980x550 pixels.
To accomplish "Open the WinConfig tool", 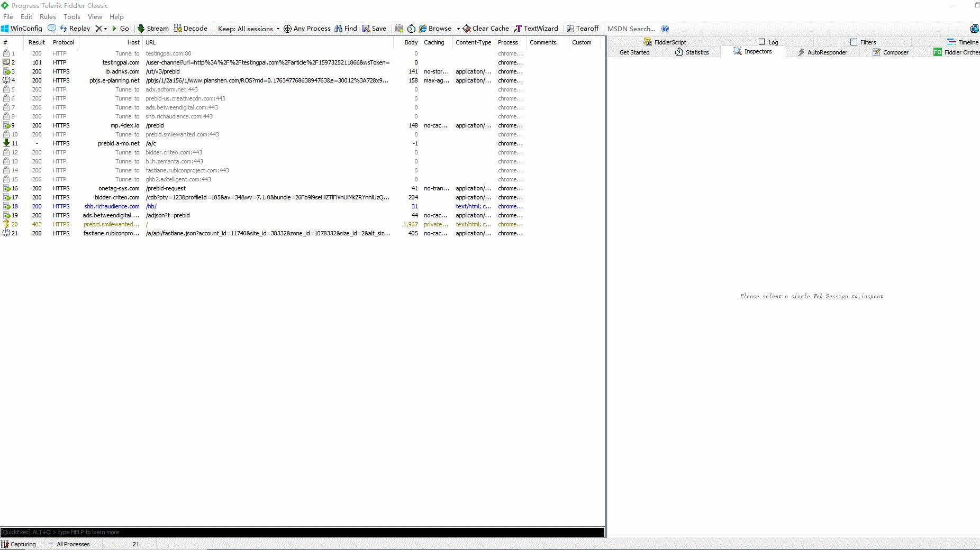I will pos(22,29).
